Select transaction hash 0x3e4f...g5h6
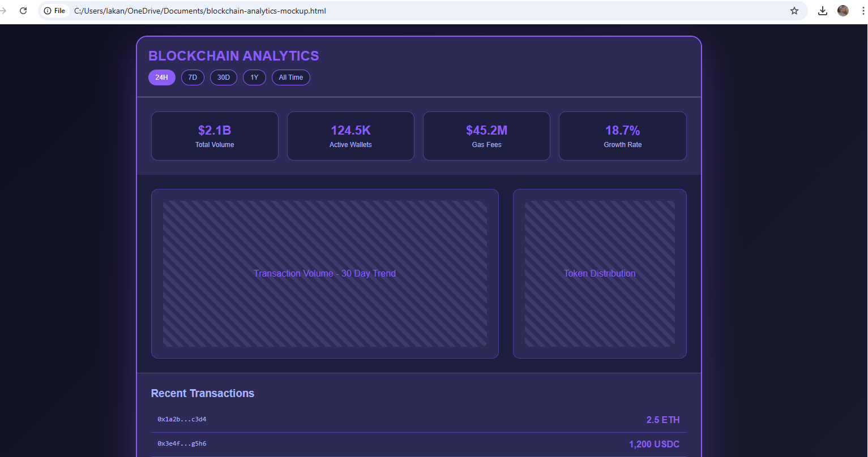 pyautogui.click(x=182, y=443)
